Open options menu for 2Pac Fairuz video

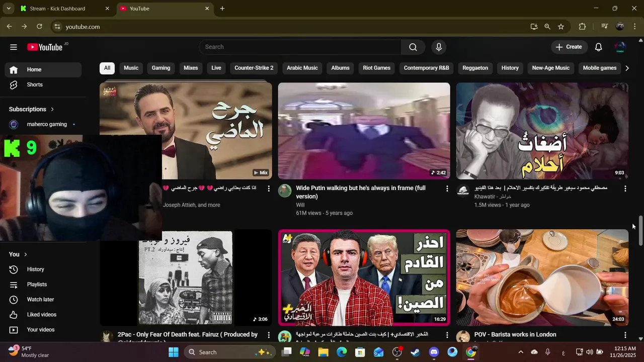coord(269,335)
